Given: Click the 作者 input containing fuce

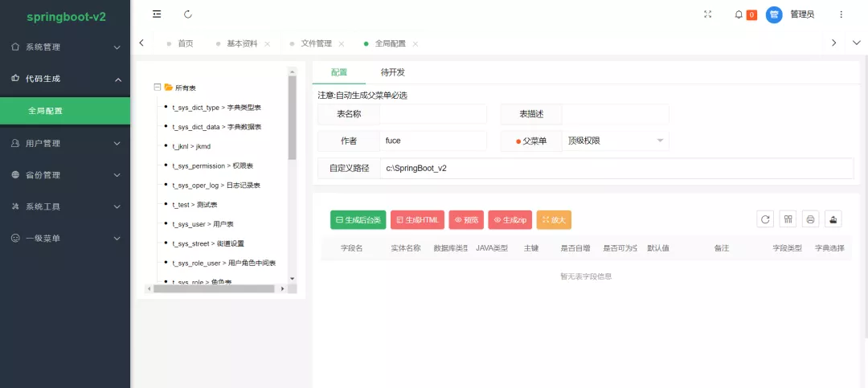Looking at the screenshot, I should coord(433,141).
